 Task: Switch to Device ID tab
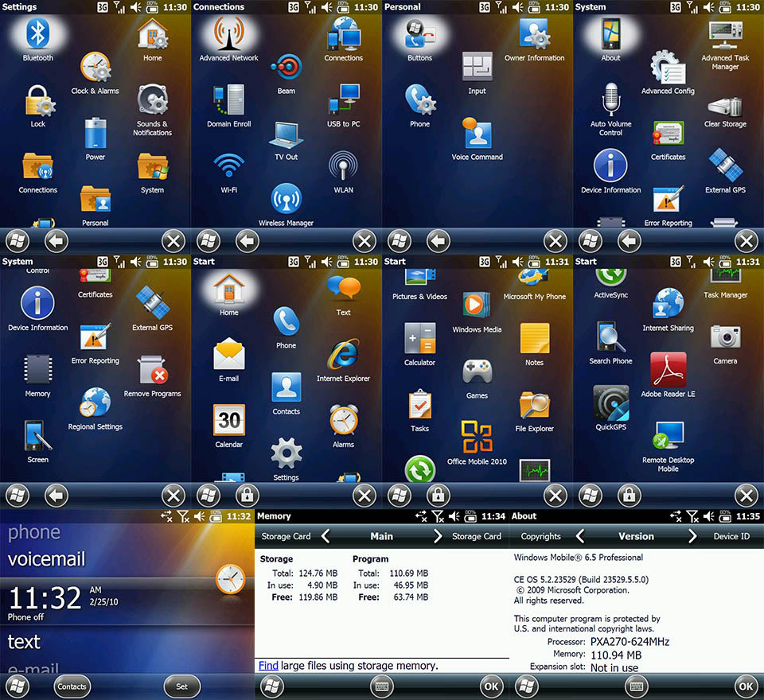tap(731, 536)
